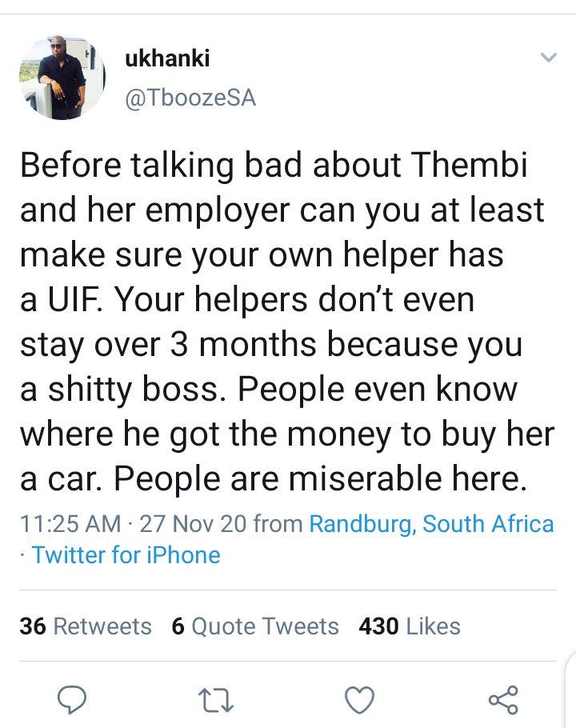Retweet using the arrows icon
The height and width of the screenshot is (728, 576).
click(x=215, y=700)
